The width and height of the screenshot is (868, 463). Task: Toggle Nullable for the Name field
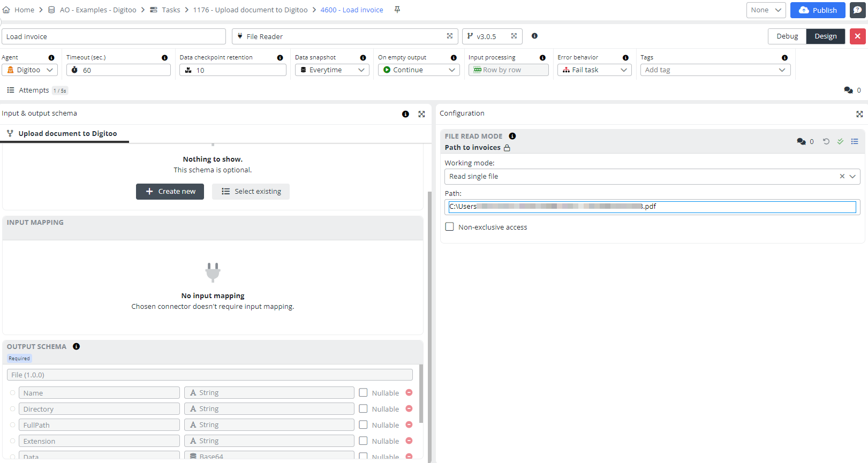pyautogui.click(x=363, y=393)
